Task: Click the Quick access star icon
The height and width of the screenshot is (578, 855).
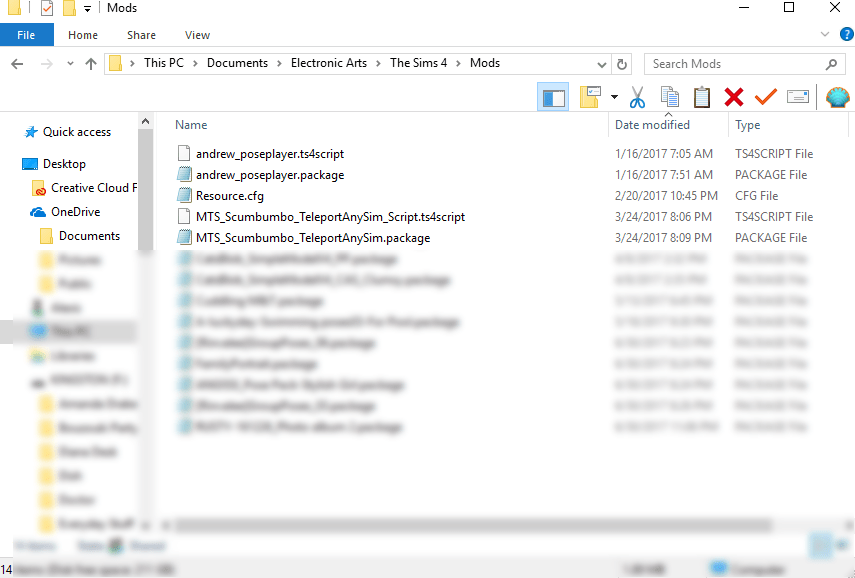Action: coord(31,132)
